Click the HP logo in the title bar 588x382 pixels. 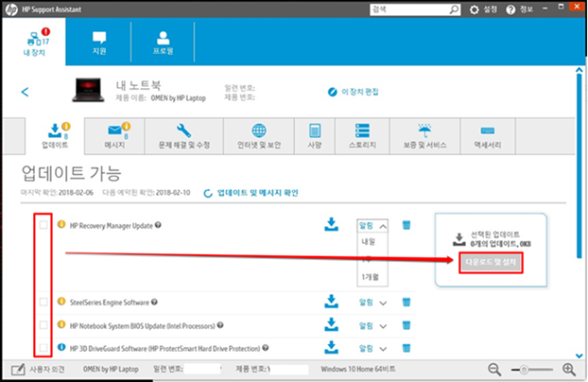click(x=11, y=9)
